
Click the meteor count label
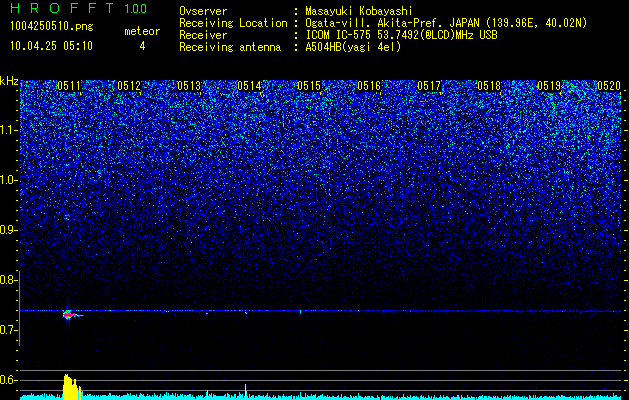point(142,31)
